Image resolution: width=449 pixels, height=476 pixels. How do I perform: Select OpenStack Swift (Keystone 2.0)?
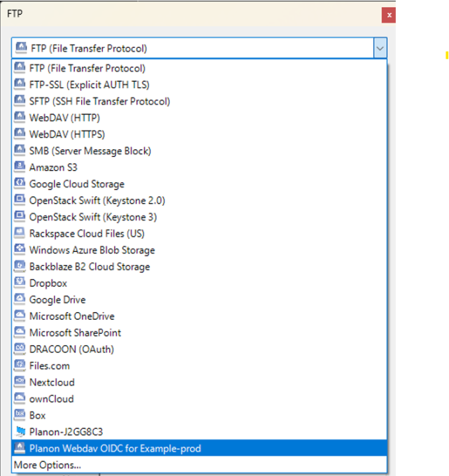pyautogui.click(x=199, y=200)
